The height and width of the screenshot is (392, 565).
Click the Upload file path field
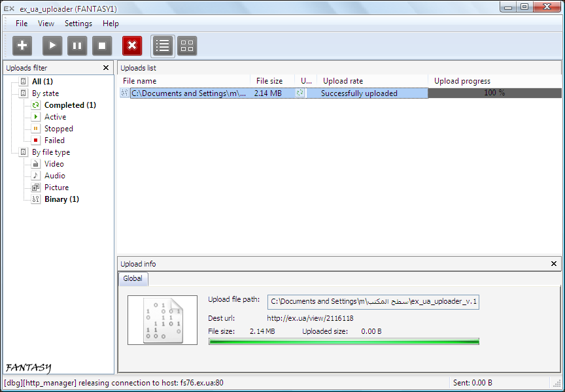[x=373, y=302]
